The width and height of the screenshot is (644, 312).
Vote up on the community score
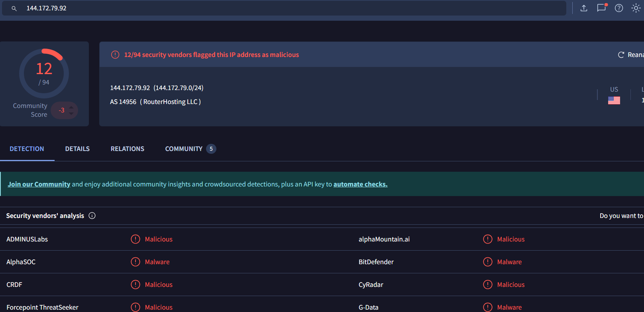pyautogui.click(x=71, y=107)
